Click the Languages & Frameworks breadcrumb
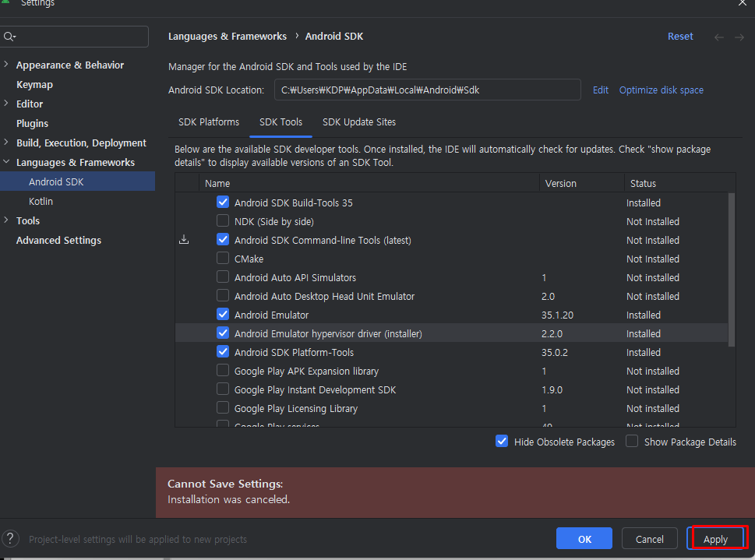 (228, 37)
